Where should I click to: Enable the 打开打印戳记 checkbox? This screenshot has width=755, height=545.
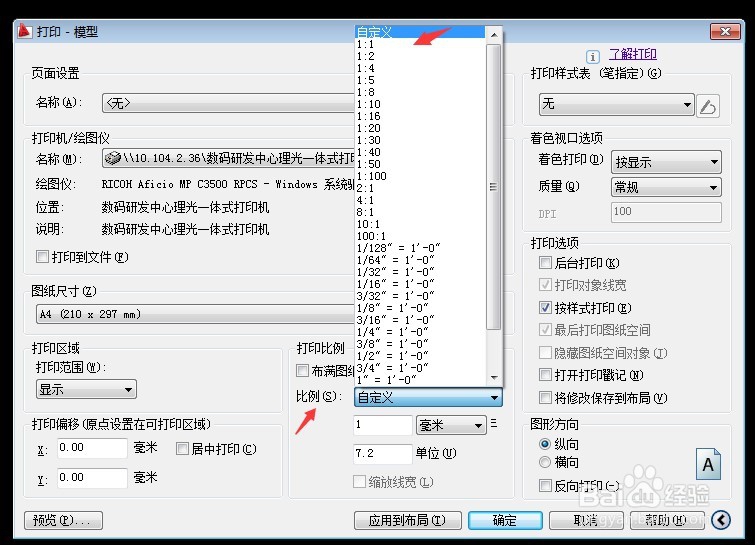(545, 375)
